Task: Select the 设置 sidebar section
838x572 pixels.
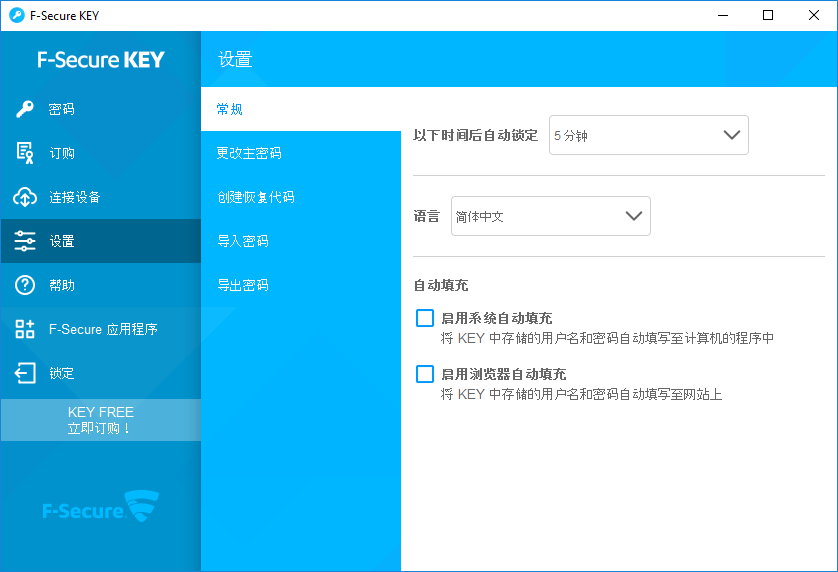Action: pos(101,241)
